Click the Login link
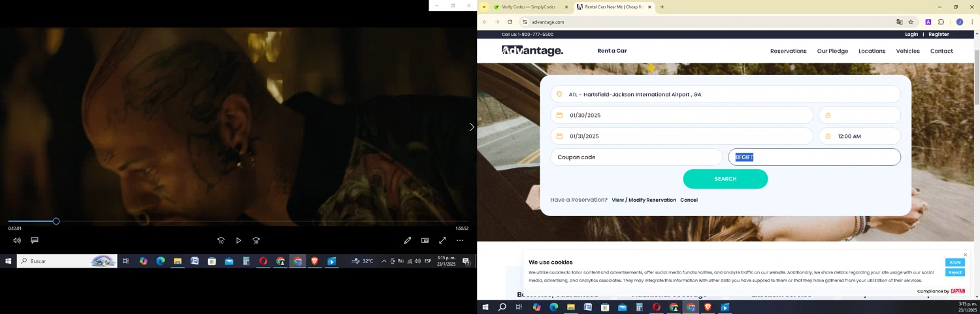Image resolution: width=980 pixels, height=314 pixels. coord(911,35)
